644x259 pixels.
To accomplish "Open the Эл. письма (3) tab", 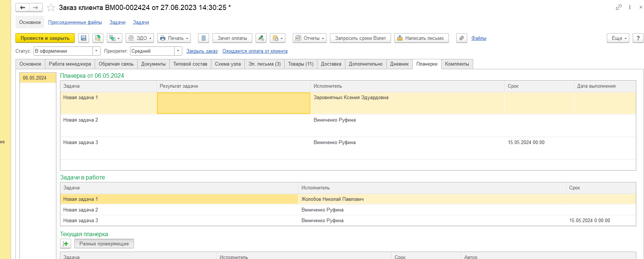I will click(265, 64).
